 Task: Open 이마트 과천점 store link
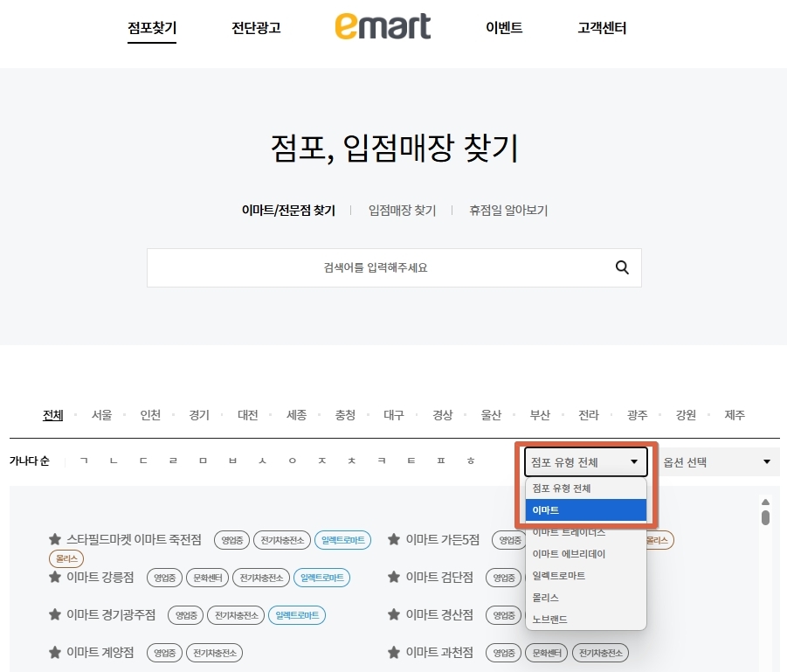439,653
